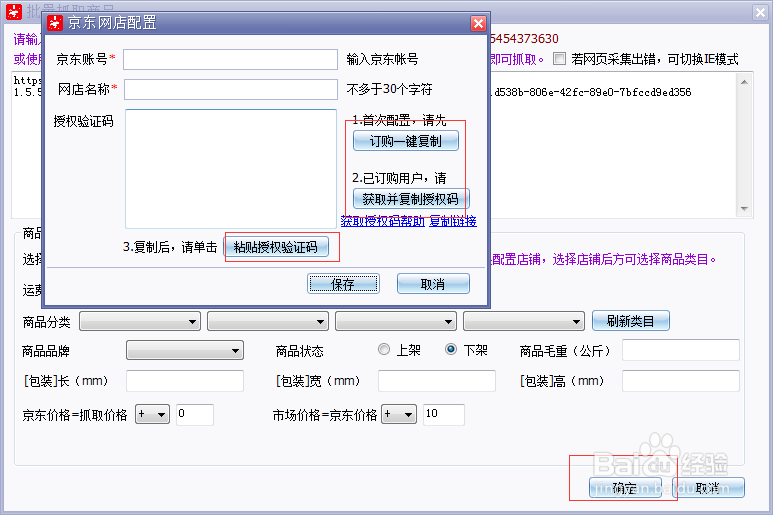Focus the [包装]长 (mm) field
This screenshot has height=515, width=773.
(185, 381)
